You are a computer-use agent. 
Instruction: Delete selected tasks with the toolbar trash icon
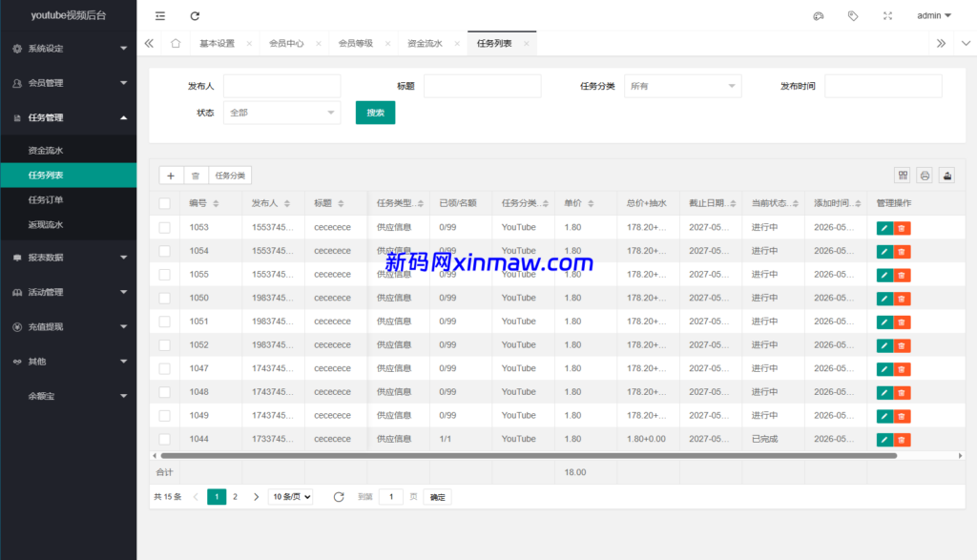pyautogui.click(x=196, y=176)
